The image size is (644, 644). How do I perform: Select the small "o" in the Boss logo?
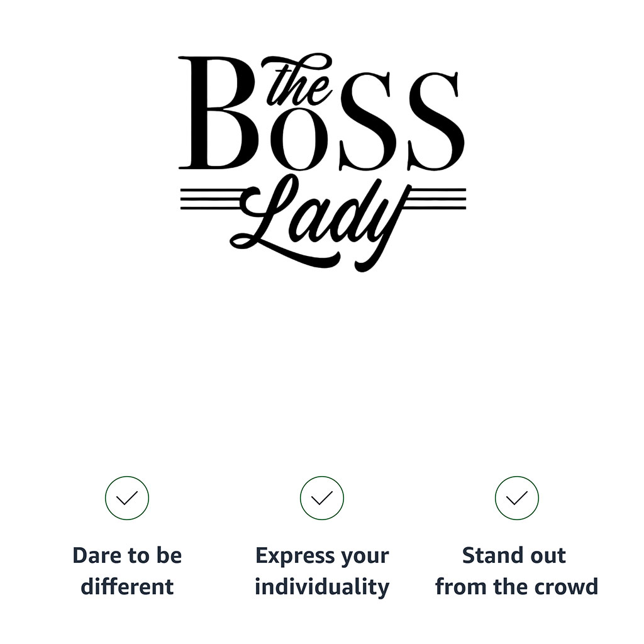click(x=296, y=142)
